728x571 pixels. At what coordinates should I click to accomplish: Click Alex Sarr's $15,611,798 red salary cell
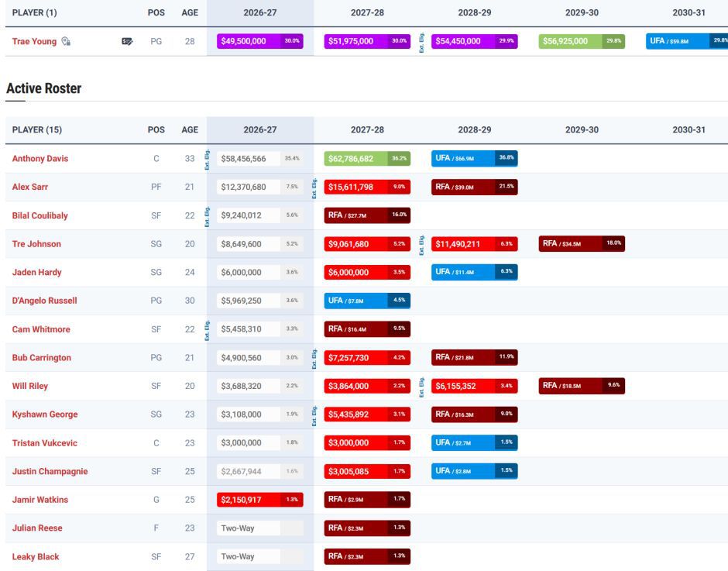tap(367, 187)
